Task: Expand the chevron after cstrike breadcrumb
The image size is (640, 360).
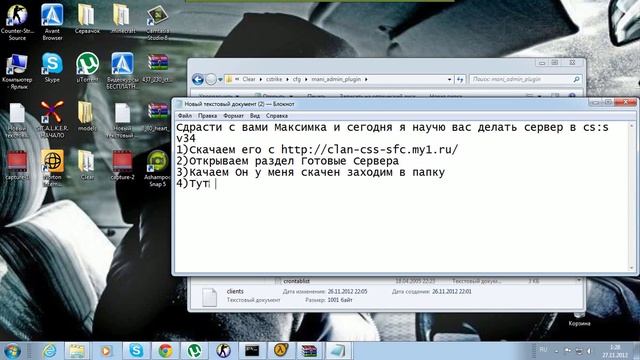Action: [x=287, y=79]
